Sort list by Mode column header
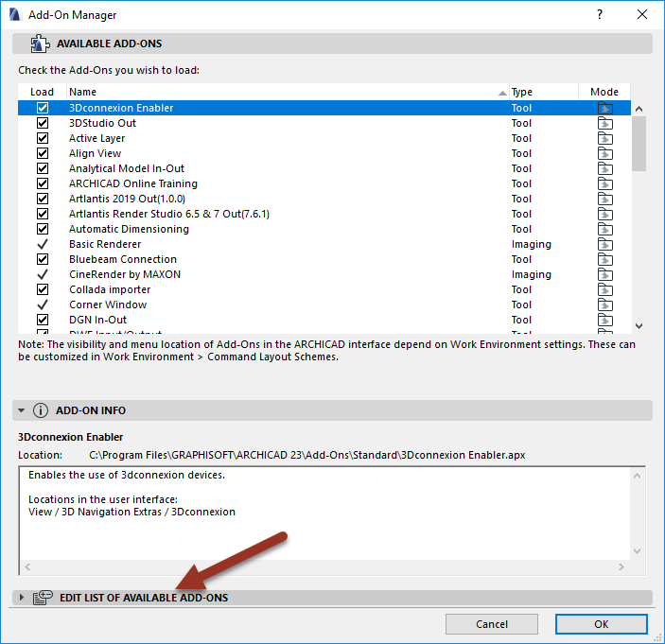Viewport: 665px width, 644px height. [x=604, y=92]
